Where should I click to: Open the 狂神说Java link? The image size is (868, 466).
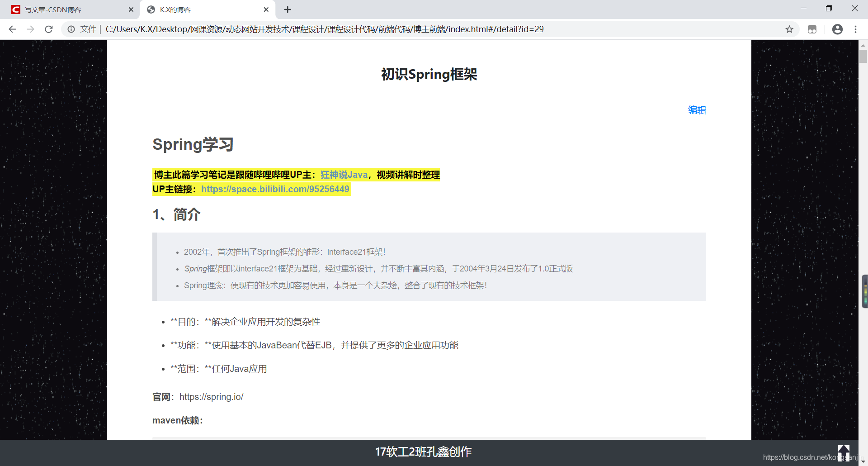tap(344, 175)
